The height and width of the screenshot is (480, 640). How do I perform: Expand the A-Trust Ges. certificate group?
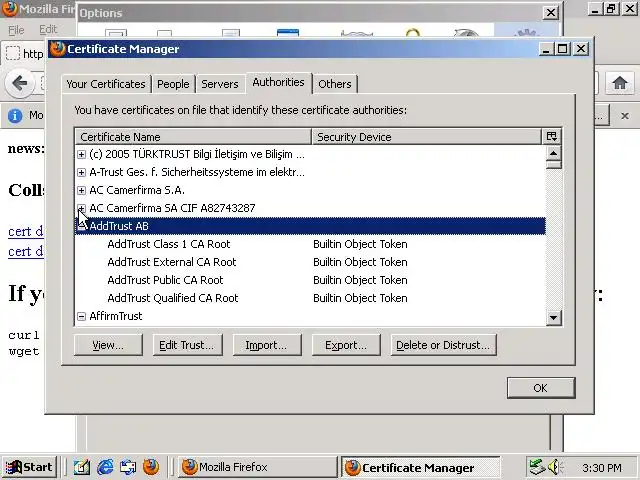point(81,172)
